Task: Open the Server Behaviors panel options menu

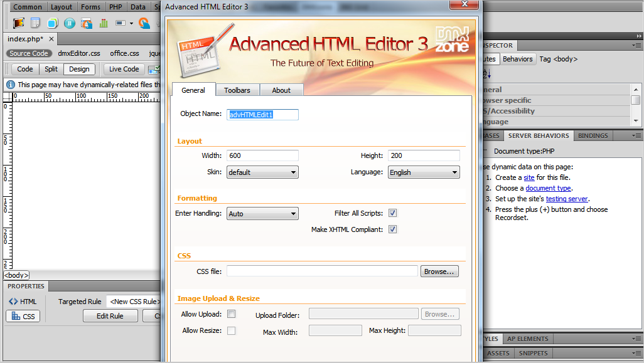Action: pos(636,136)
